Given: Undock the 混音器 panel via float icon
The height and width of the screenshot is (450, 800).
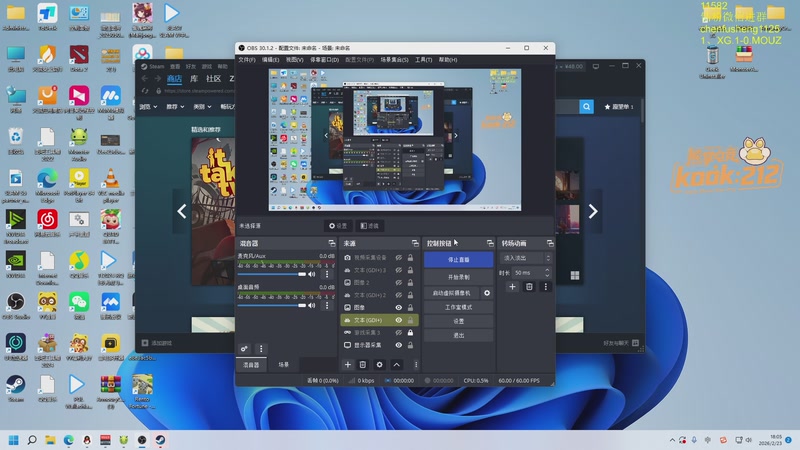Looking at the screenshot, I should tap(332, 243).
